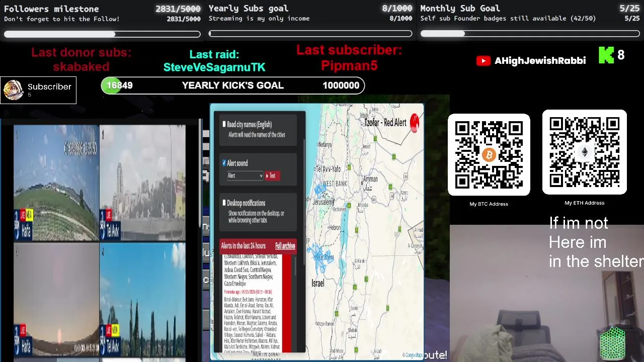
Task: Click the Yearly Subs goal progress bar
Action: point(310,34)
